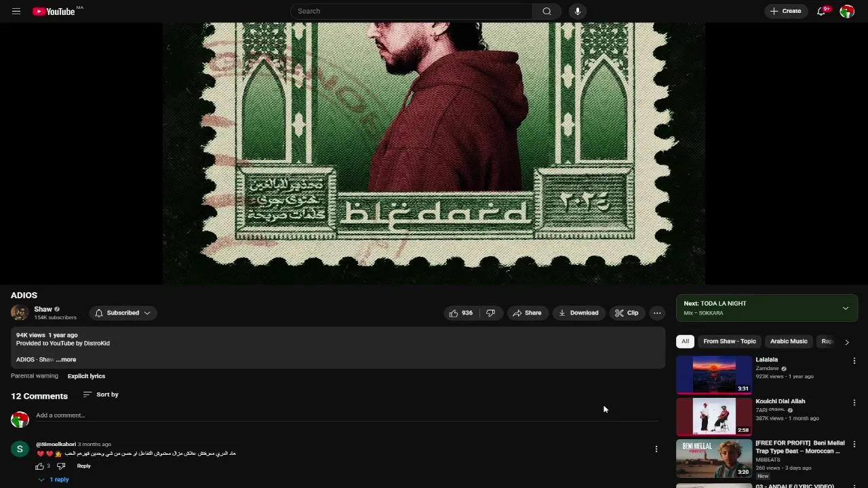Screen dimensions: 868x488
Task: Dislike the comment by @Simoelkabori
Action: click(x=61, y=466)
